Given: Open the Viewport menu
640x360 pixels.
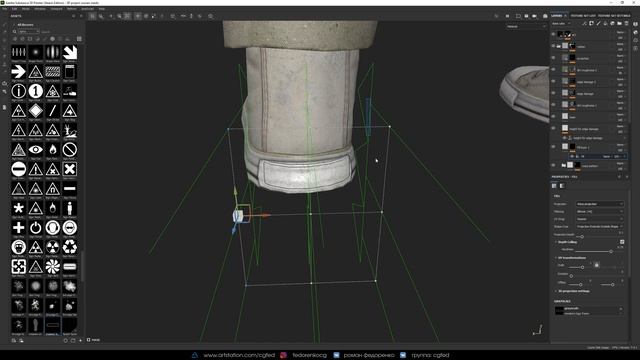Looking at the screenshot, I should pyautogui.click(x=56, y=9).
